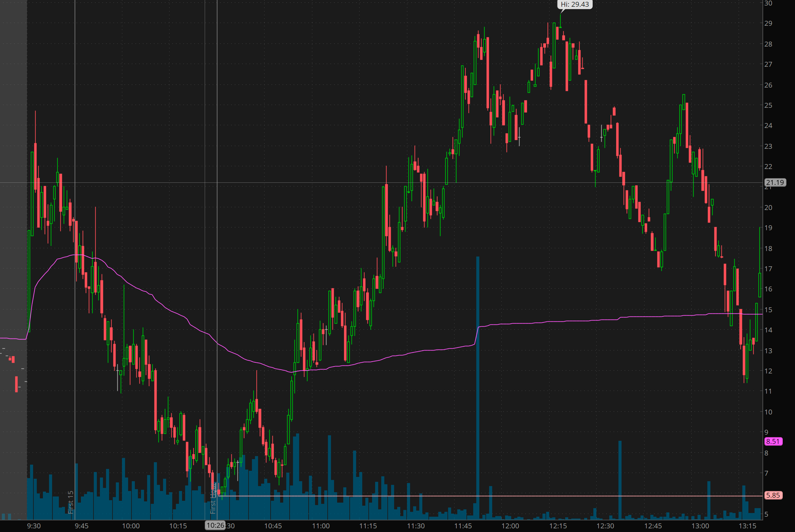
Task: Click the 10:45 time axis label
Action: (273, 526)
